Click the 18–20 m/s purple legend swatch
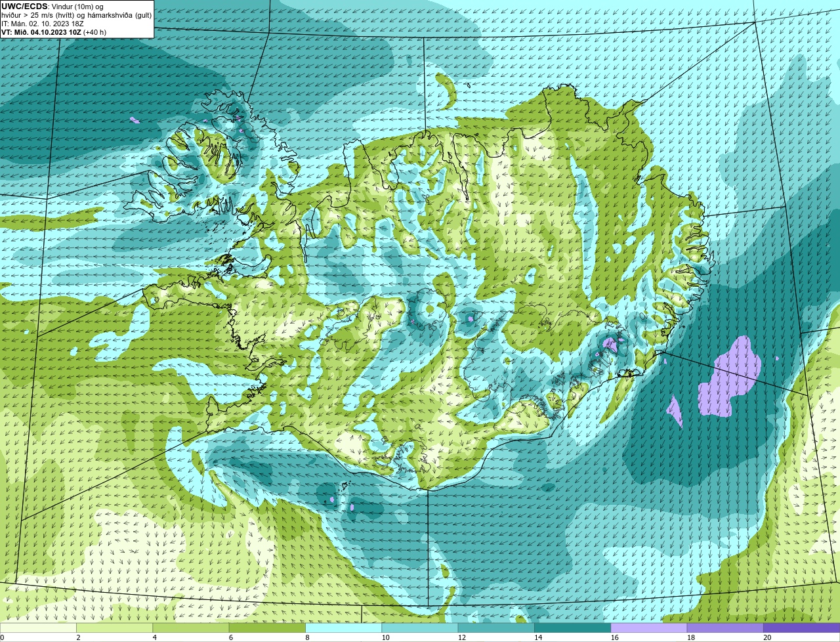Screen dimensions: 840x642 pyautogui.click(x=724, y=628)
